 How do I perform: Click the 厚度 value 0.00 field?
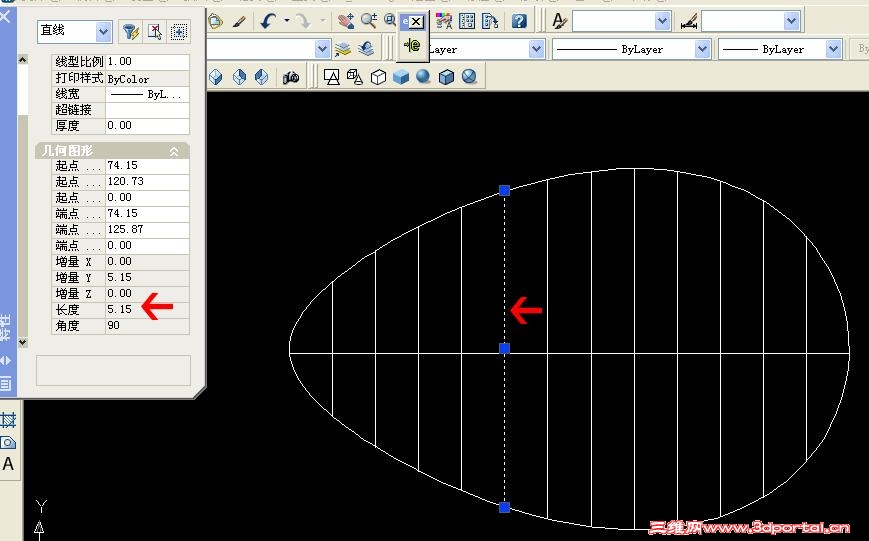click(147, 126)
